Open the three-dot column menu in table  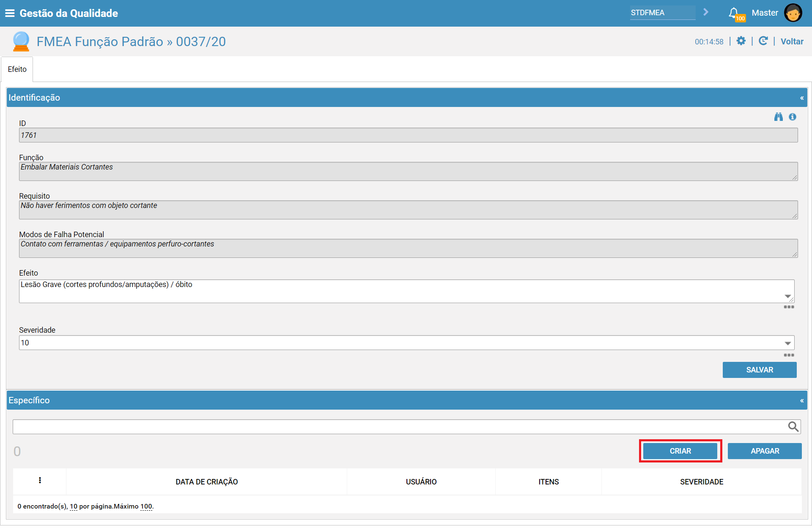click(x=40, y=480)
